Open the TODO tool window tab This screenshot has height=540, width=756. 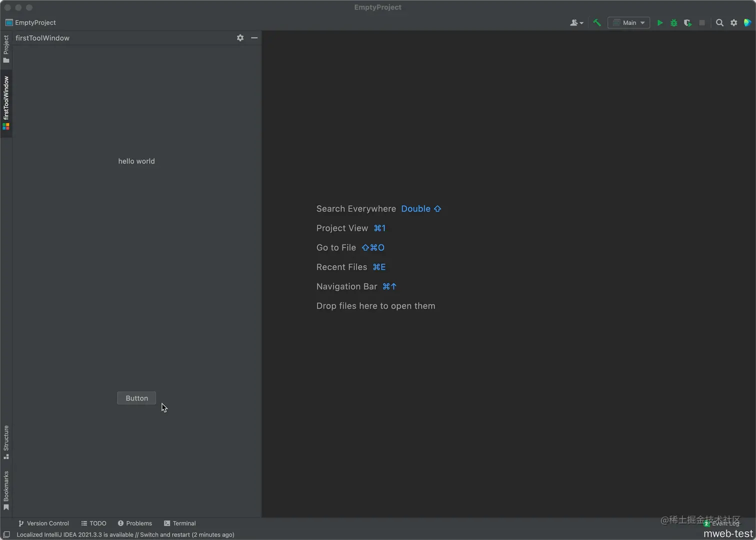[94, 523]
